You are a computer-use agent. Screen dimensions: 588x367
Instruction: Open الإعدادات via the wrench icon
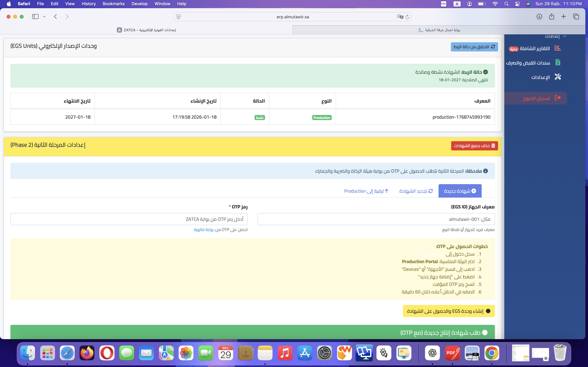[558, 77]
